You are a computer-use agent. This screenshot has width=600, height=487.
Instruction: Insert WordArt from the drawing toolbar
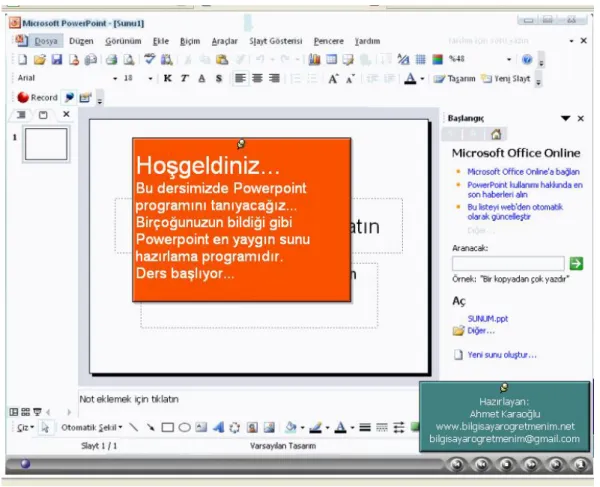[218, 427]
